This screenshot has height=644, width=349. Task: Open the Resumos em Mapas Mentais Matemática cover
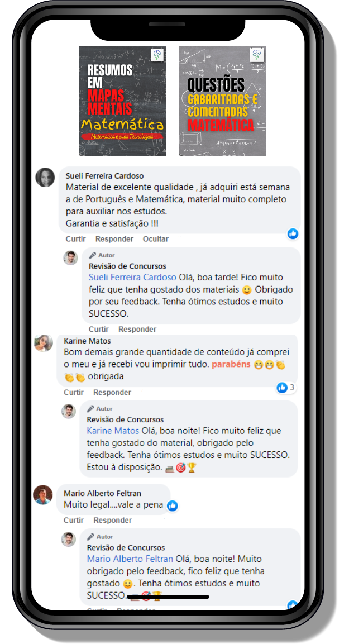pos(122,101)
